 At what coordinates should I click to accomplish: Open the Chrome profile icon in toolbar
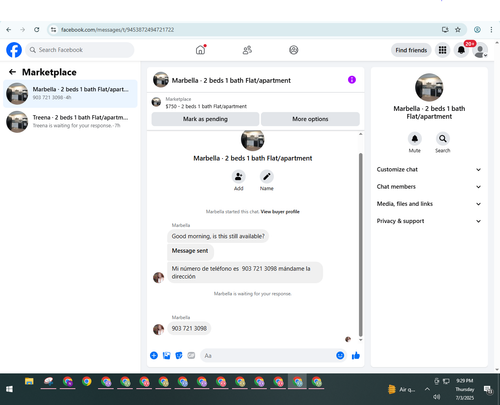[x=477, y=30]
